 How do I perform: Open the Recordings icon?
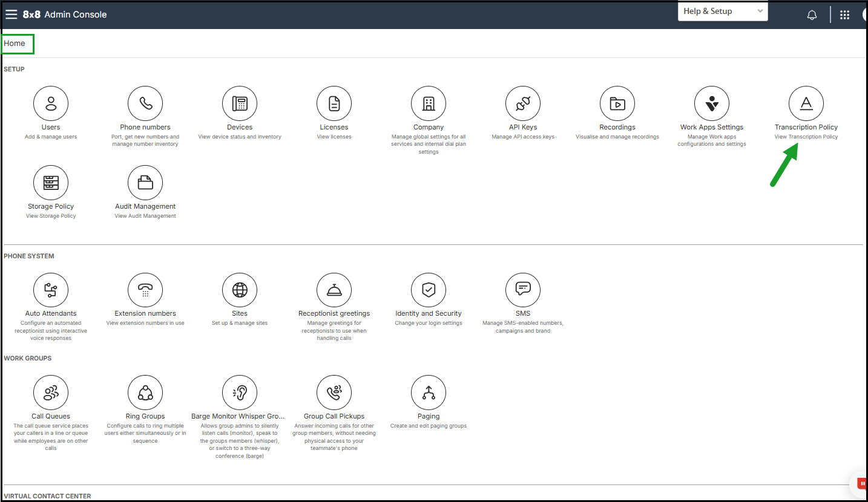pyautogui.click(x=617, y=103)
